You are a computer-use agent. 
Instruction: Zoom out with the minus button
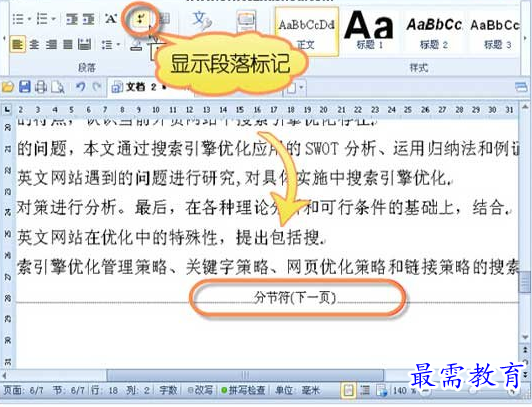pos(425,391)
